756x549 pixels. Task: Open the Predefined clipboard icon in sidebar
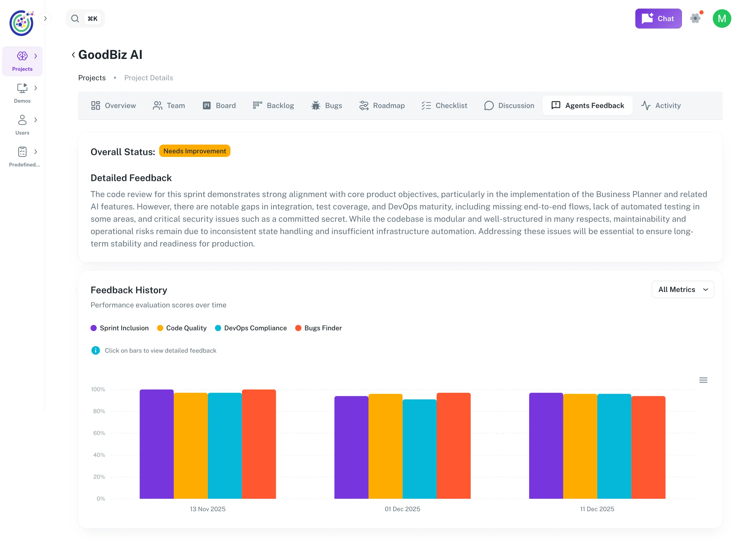tap(22, 152)
